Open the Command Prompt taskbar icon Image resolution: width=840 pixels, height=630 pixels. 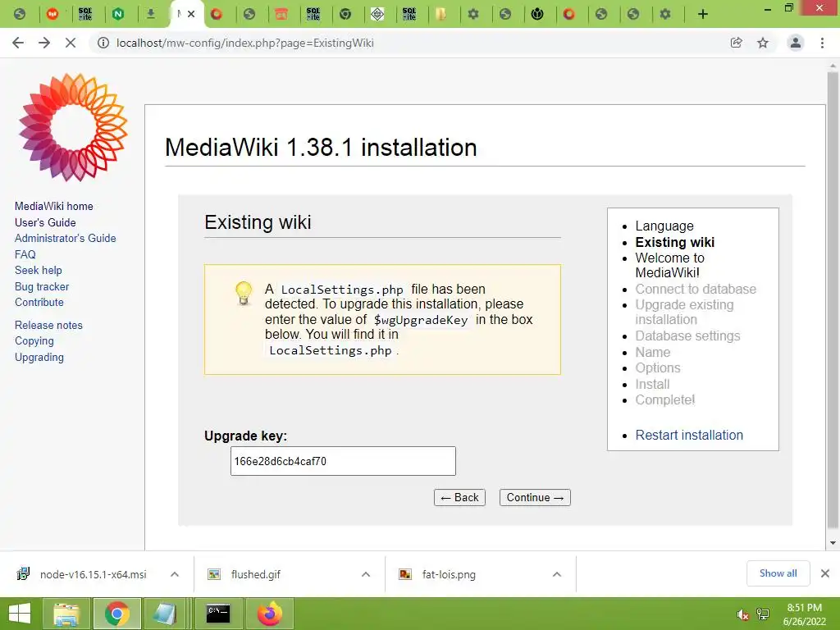tap(218, 614)
